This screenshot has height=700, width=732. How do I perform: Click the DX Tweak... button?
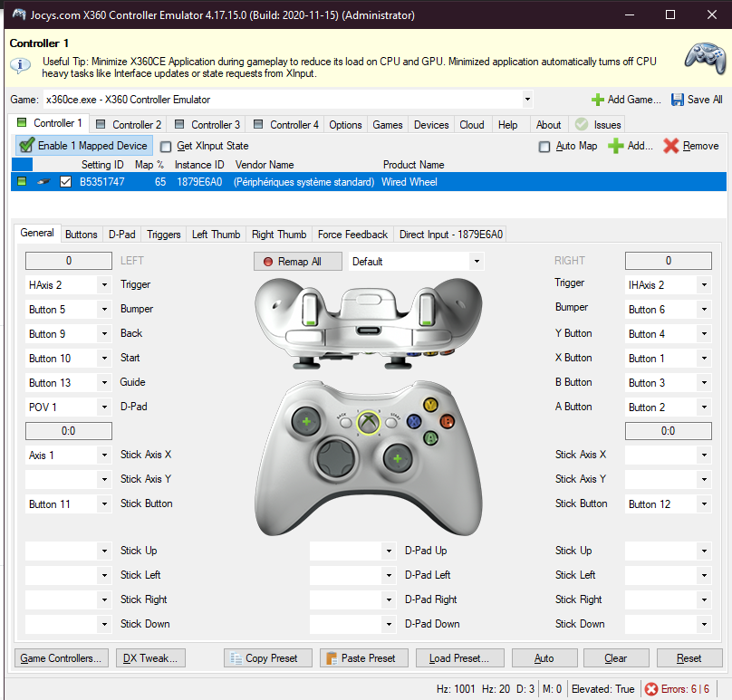coord(150,658)
